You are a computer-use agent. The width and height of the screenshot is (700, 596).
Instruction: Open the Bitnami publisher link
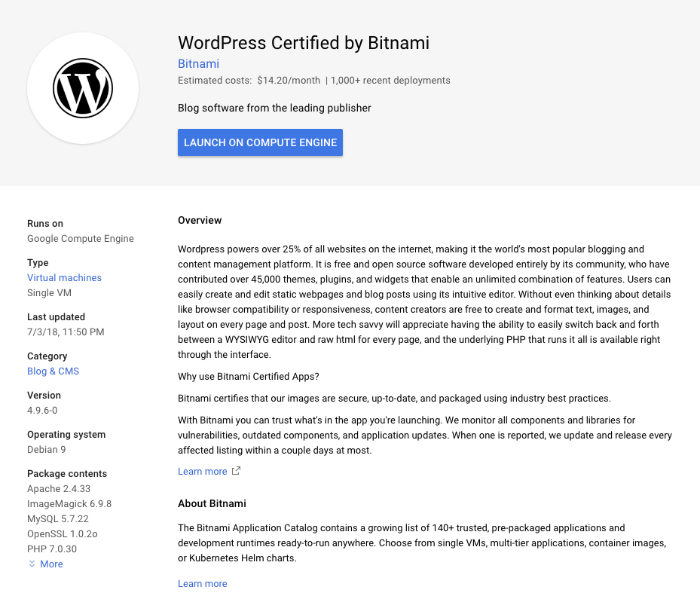click(x=198, y=64)
